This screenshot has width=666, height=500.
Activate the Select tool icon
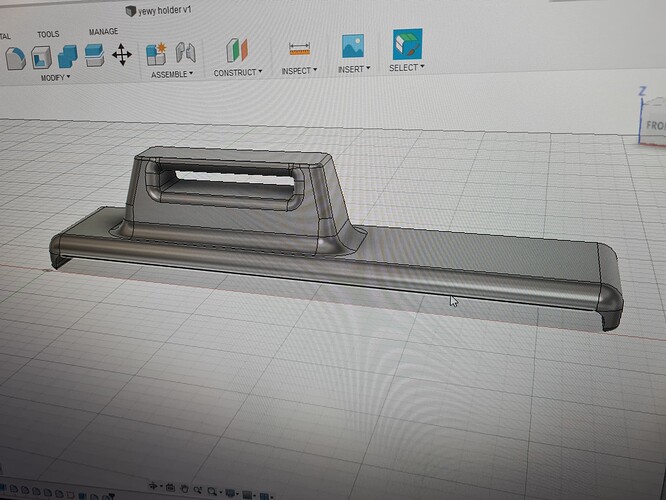(405, 44)
